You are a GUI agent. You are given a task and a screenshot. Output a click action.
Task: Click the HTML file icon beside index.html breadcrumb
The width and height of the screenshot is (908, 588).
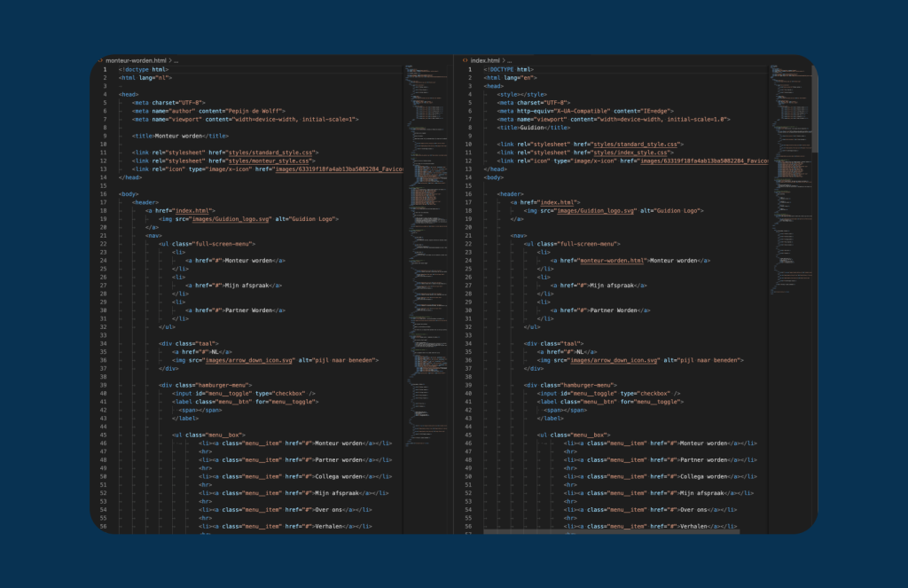pos(465,59)
